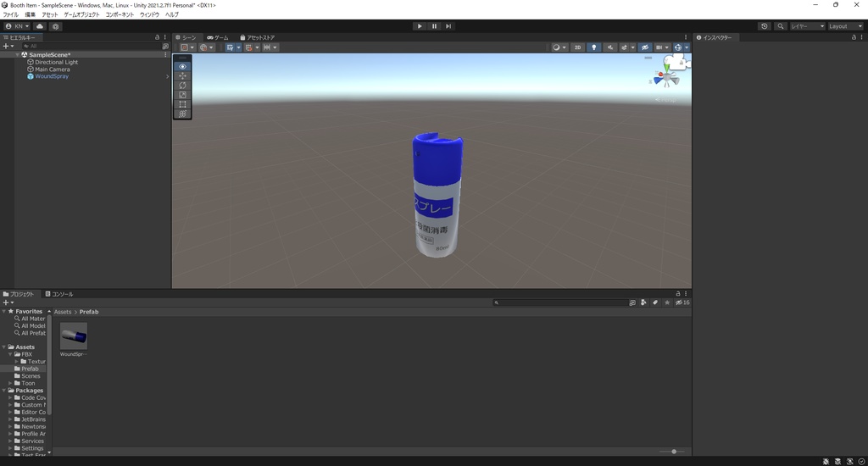868x466 pixels.
Task: Lock the Inspector panel
Action: [x=853, y=37]
